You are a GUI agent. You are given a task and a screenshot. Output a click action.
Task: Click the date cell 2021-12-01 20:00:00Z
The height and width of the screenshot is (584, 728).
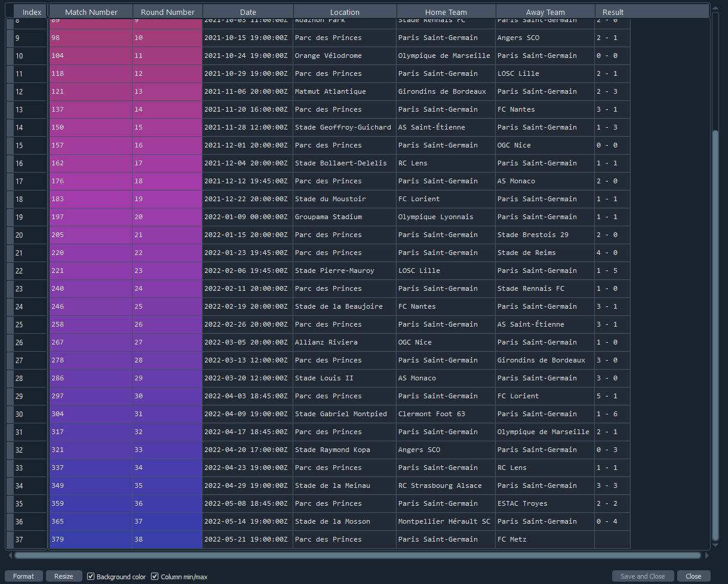248,145
